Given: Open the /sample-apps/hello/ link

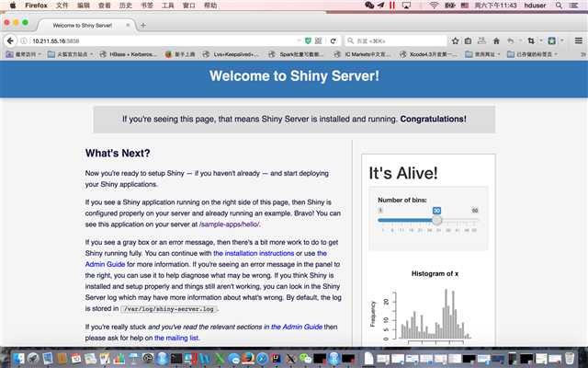Looking at the screenshot, I should [x=229, y=224].
